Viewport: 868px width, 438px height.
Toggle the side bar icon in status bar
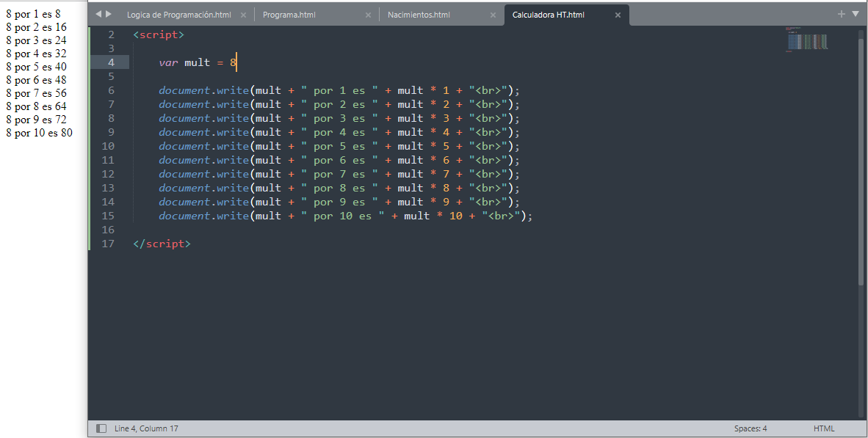[101, 428]
